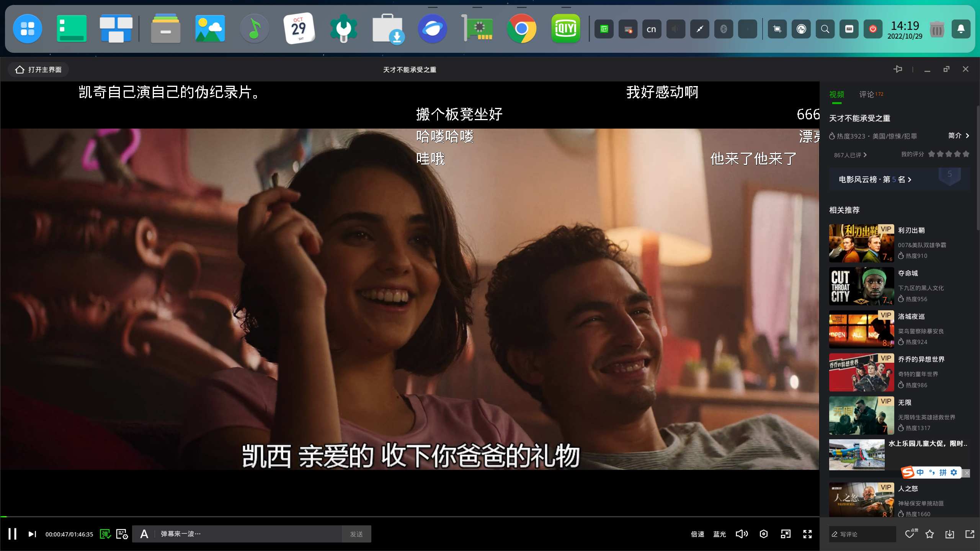Image resolution: width=980 pixels, height=551 pixels.
Task: Open the 洛城夜巡 thumbnail
Action: pyautogui.click(x=861, y=329)
